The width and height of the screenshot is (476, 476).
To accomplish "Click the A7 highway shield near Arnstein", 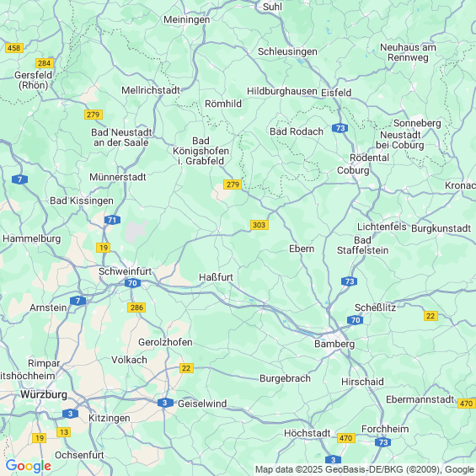I will (x=78, y=301).
